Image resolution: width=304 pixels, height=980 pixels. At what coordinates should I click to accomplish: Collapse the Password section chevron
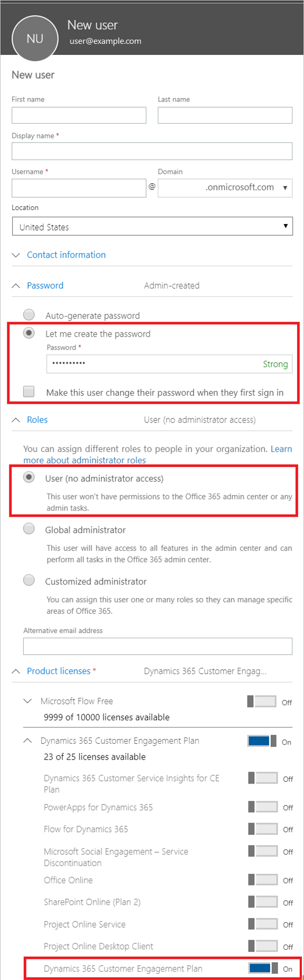[16, 286]
